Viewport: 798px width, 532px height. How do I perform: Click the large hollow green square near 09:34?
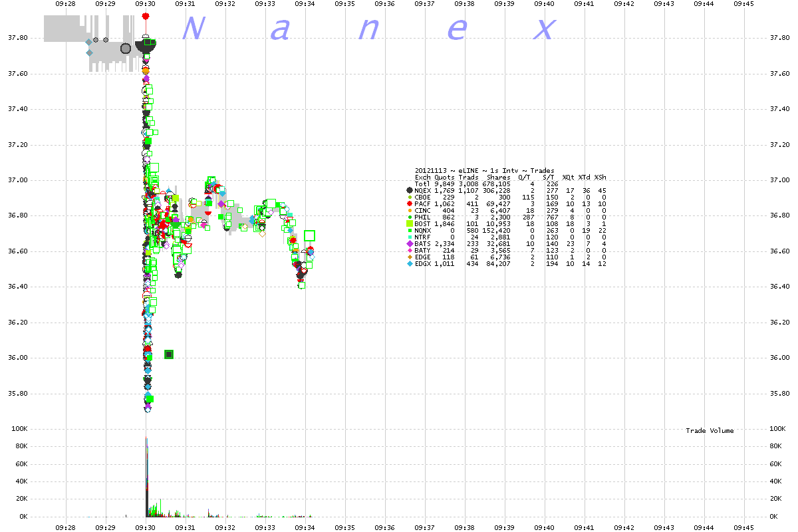(x=309, y=235)
